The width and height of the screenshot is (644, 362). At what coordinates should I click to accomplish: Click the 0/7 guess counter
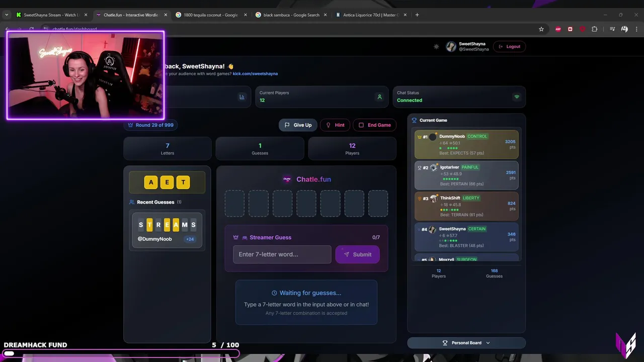point(376,237)
